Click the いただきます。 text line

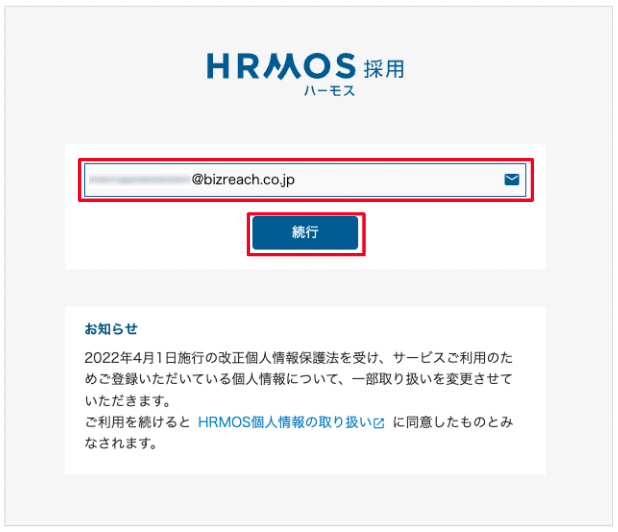128,401
